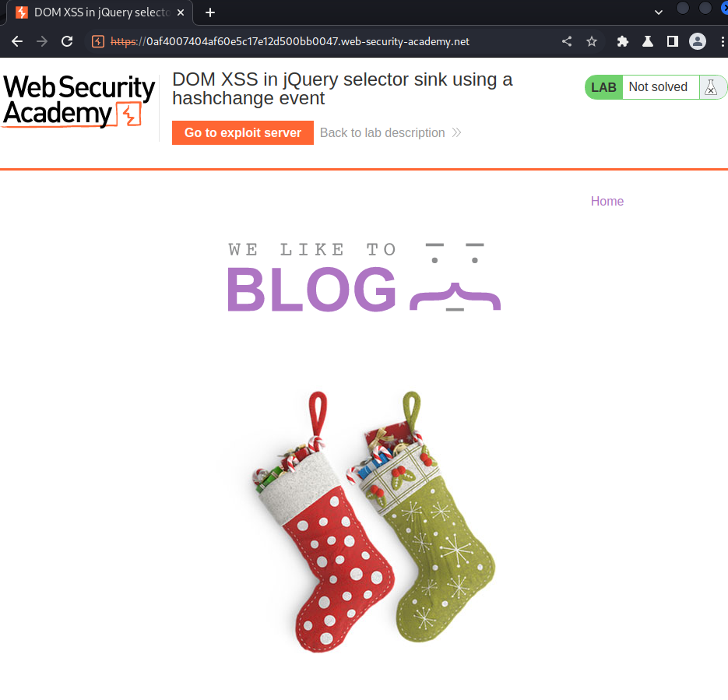This screenshot has height=700, width=728.
Task: Open the extensions puzzle icon
Action: pyautogui.click(x=623, y=42)
